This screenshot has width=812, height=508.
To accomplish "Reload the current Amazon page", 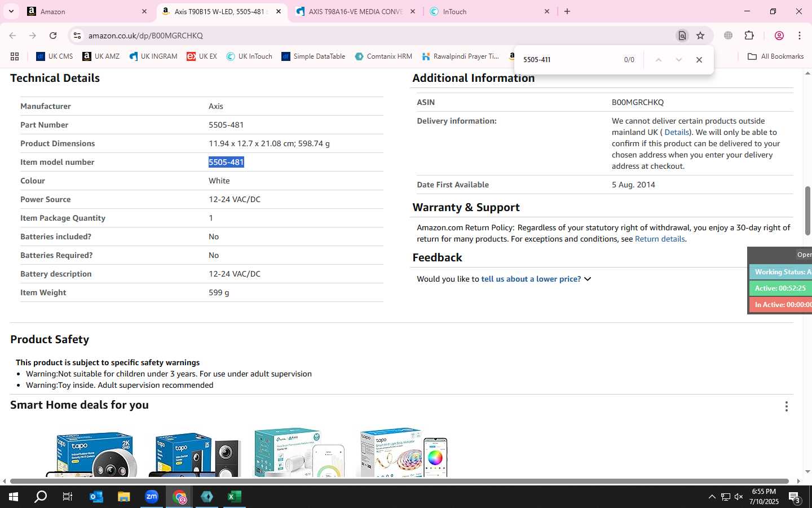I will pos(53,36).
